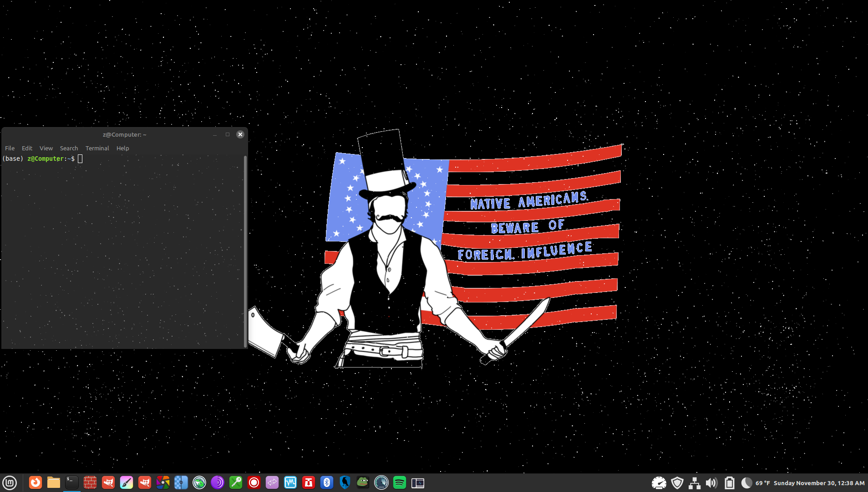Viewport: 868px width, 492px height.
Task: Open the terminal Help menu
Action: pos(122,148)
